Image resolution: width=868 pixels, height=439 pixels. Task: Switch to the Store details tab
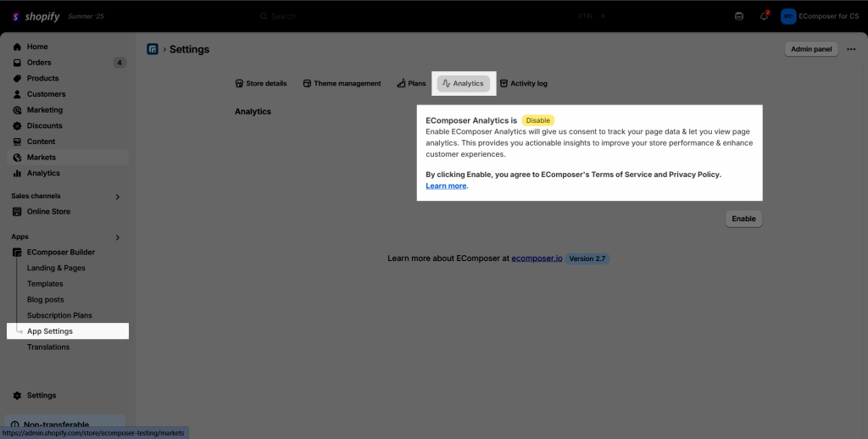click(x=261, y=84)
